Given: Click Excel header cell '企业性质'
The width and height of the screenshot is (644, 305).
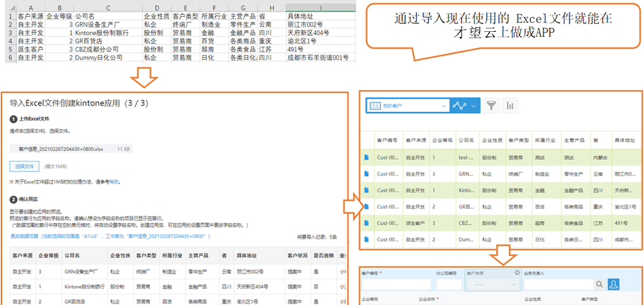Looking at the screenshot, I should coord(157,16).
